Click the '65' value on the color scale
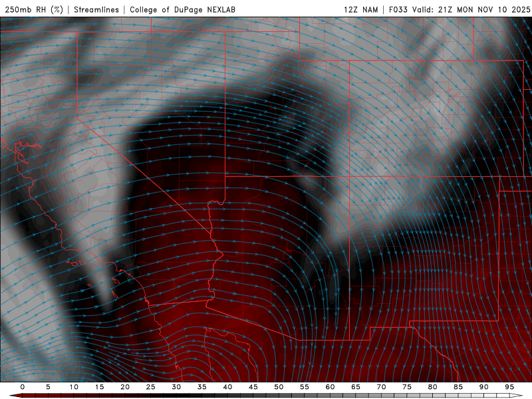 (356, 387)
